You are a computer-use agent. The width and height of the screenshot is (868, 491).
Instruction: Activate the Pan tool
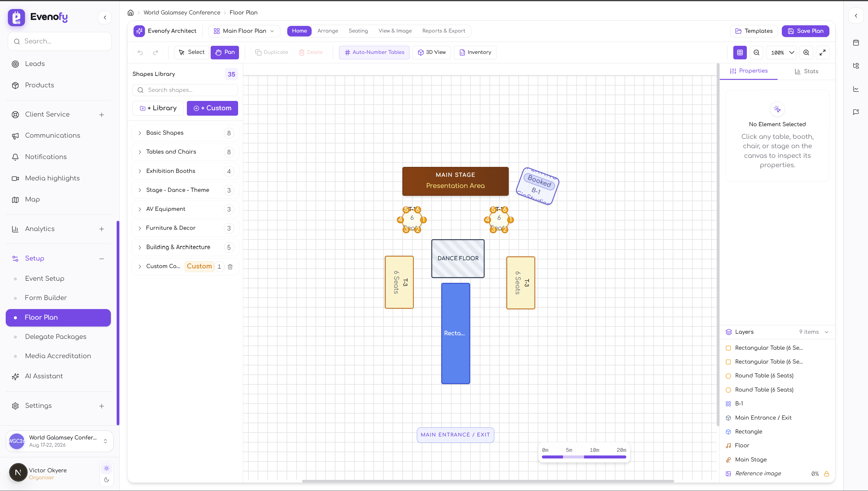click(x=225, y=52)
